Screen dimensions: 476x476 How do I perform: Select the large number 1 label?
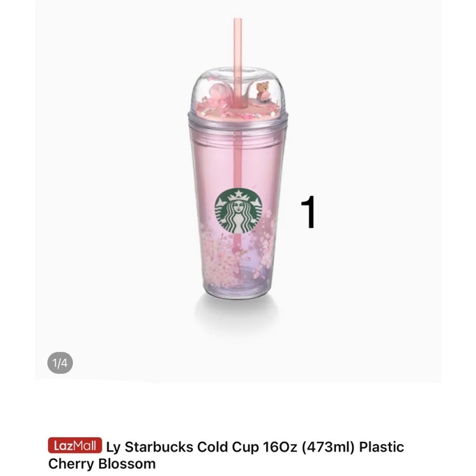309,212
